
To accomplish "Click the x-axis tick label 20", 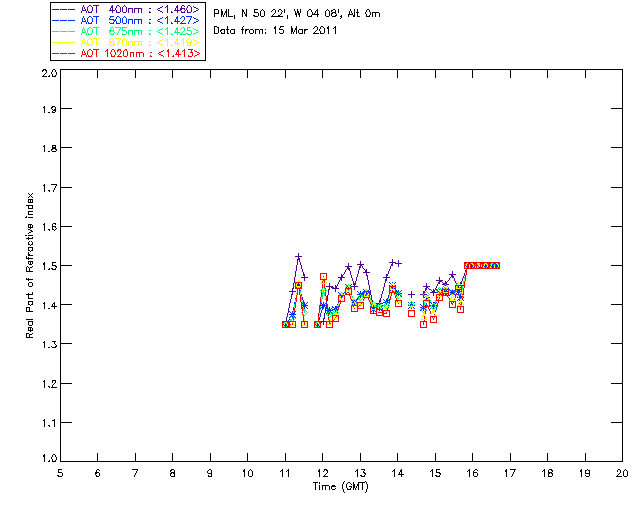I will pos(622,473).
